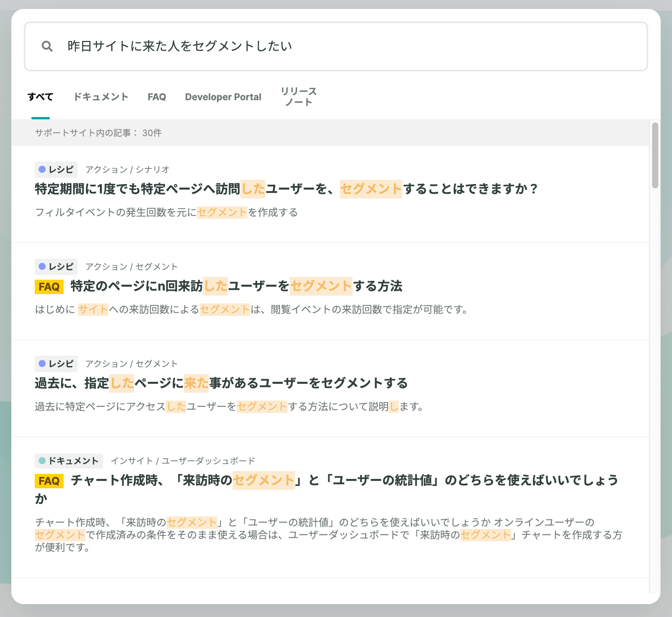Click snippet 過去に特定ページにアクセスしたユーザーを
Viewport: 672px width, 617px height.
coord(229,406)
